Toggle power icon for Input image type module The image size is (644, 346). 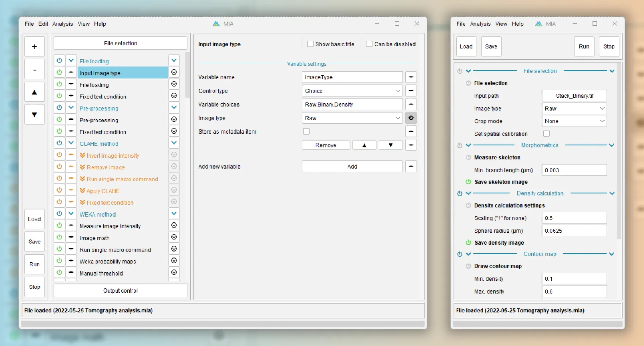[x=59, y=72]
